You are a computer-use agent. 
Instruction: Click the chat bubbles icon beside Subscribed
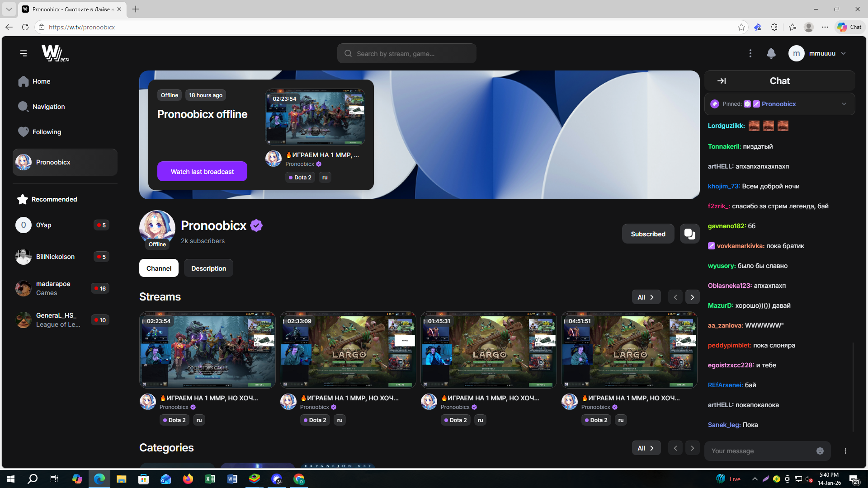coord(689,234)
